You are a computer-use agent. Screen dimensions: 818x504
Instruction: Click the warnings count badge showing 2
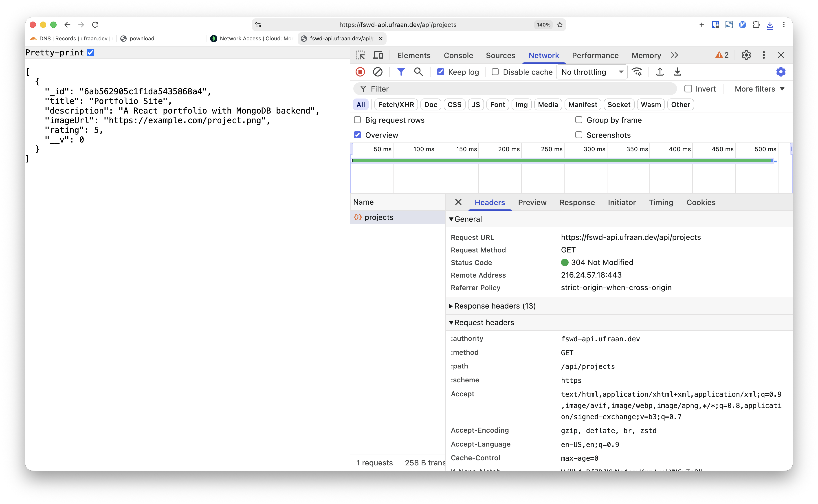coord(722,55)
